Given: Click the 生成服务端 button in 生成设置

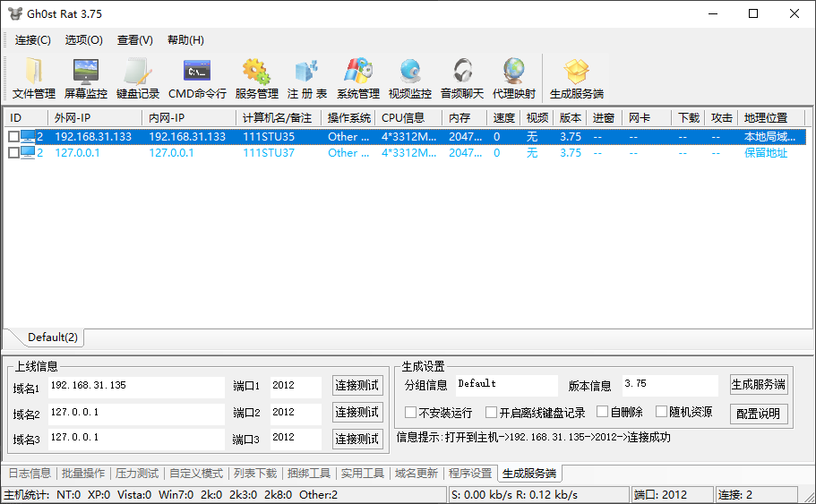Looking at the screenshot, I should (759, 385).
